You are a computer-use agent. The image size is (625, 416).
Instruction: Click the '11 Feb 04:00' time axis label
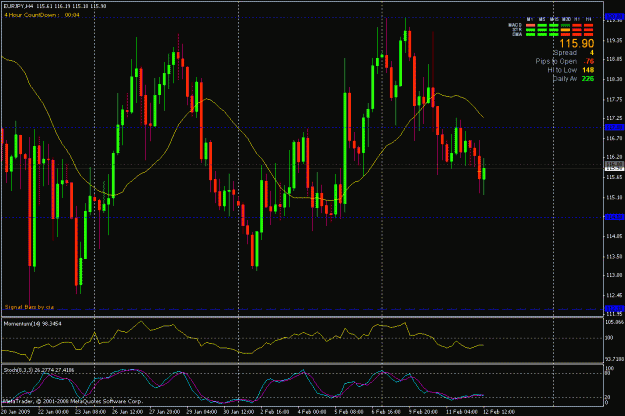pos(462,412)
